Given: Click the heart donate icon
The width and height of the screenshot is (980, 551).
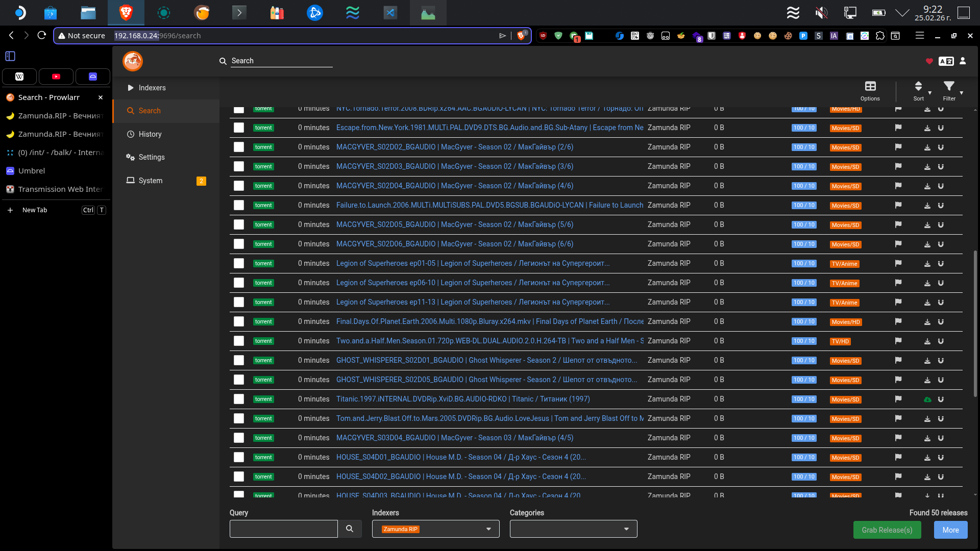Looking at the screenshot, I should coord(929,61).
